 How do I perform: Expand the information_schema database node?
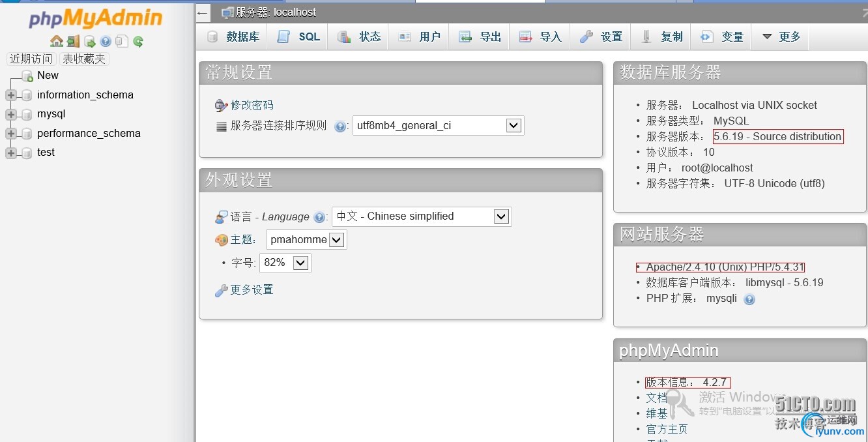10,95
